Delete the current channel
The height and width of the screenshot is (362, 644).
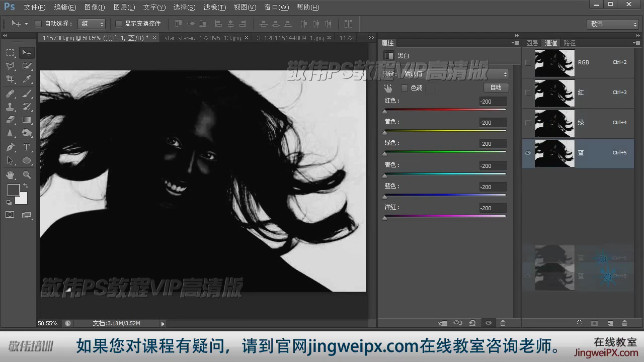(x=625, y=323)
